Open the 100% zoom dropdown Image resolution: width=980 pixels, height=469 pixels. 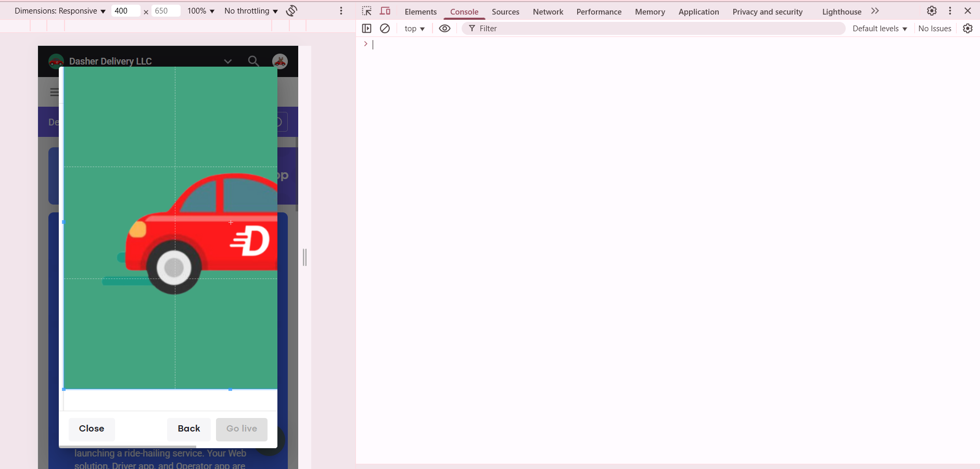click(201, 11)
